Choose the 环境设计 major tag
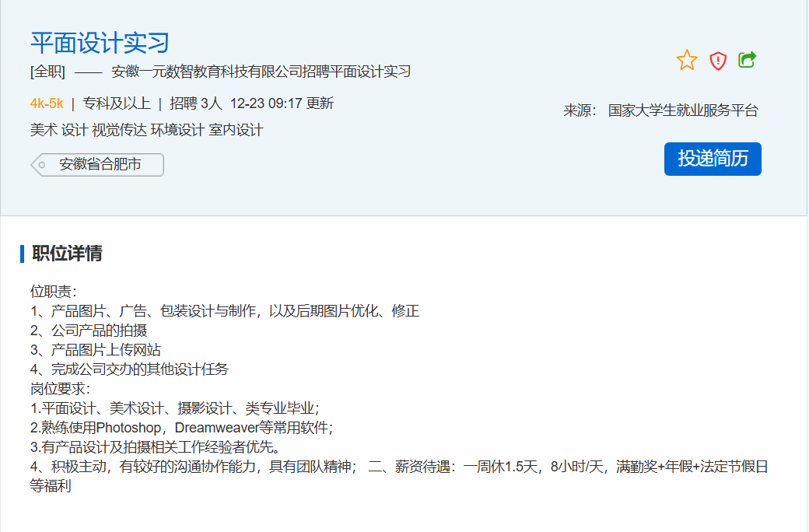Viewport: 809px width, 532px height. 177,130
